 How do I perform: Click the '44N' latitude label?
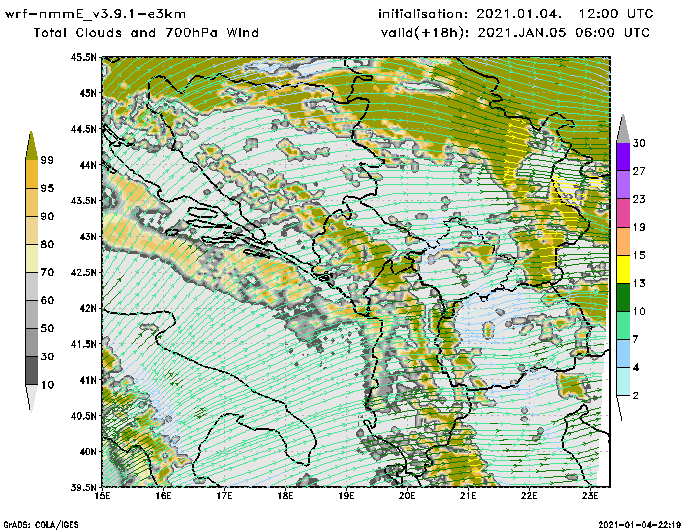88,165
